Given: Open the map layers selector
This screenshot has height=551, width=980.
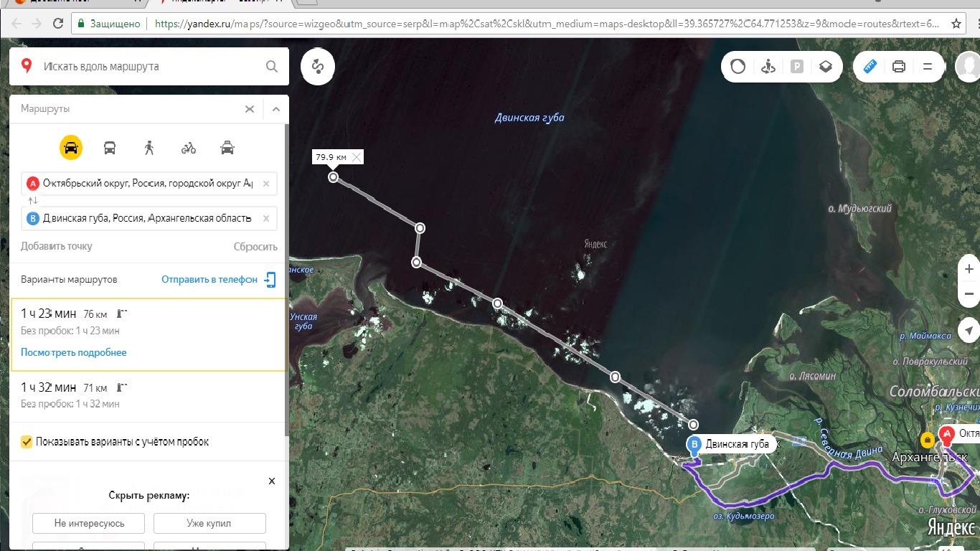Looking at the screenshot, I should click(x=826, y=67).
